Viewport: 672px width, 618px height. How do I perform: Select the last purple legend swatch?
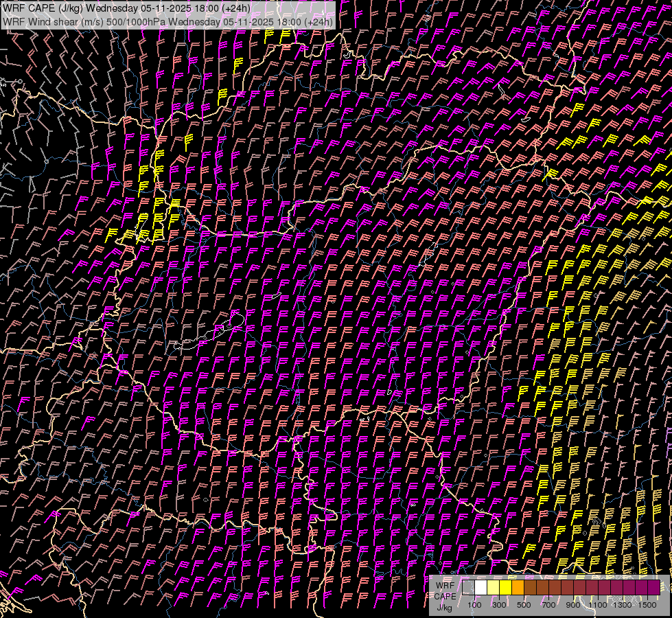[x=653, y=587]
